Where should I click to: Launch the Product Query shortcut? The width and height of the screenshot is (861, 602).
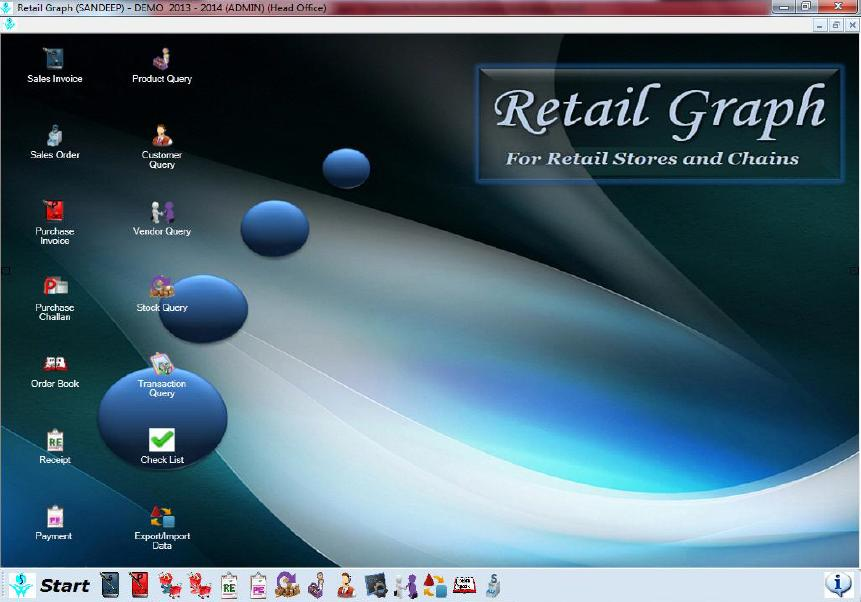pos(161,66)
